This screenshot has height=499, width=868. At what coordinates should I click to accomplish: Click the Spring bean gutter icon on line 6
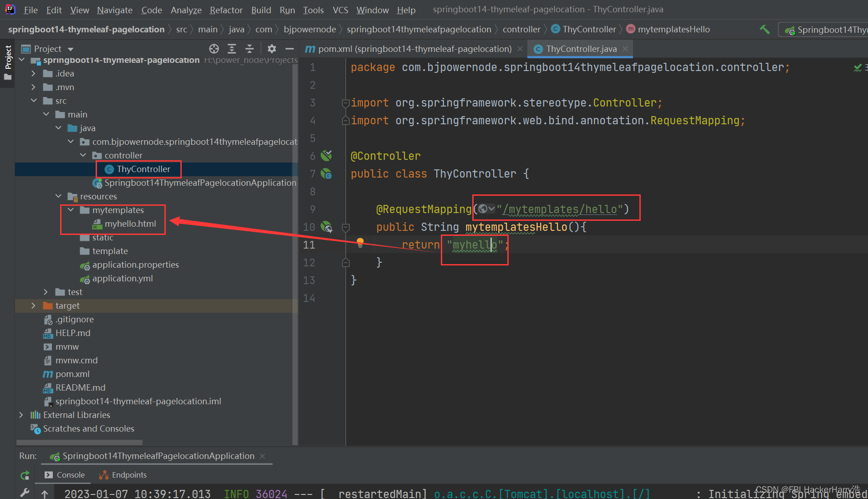coord(326,156)
